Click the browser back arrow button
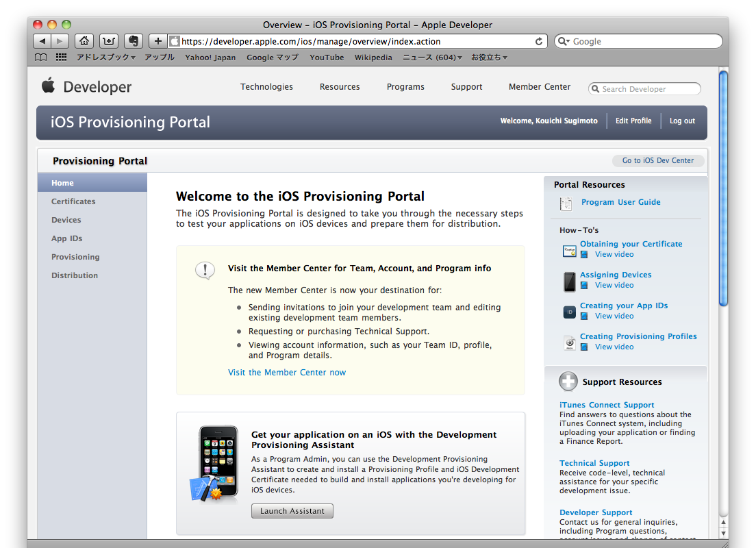This screenshot has height=548, width=756. pos(42,41)
